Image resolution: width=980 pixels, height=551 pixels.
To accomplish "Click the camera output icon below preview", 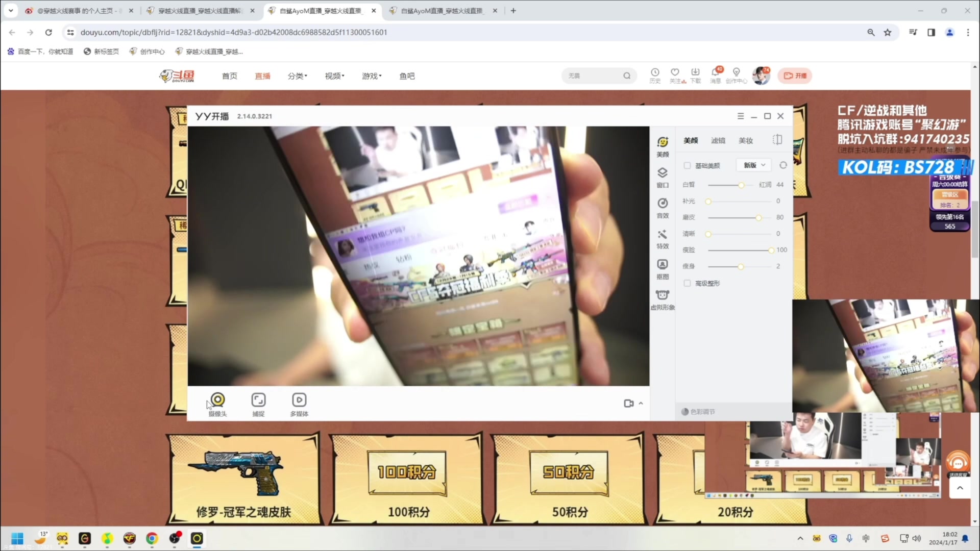I will coord(628,403).
